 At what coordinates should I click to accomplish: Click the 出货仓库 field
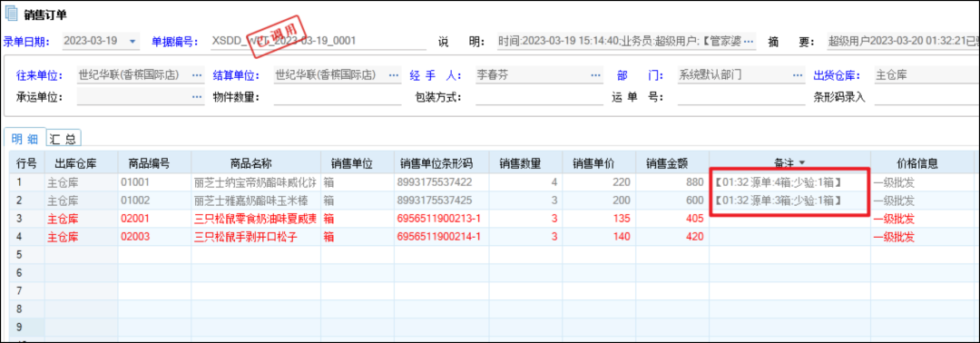926,75
